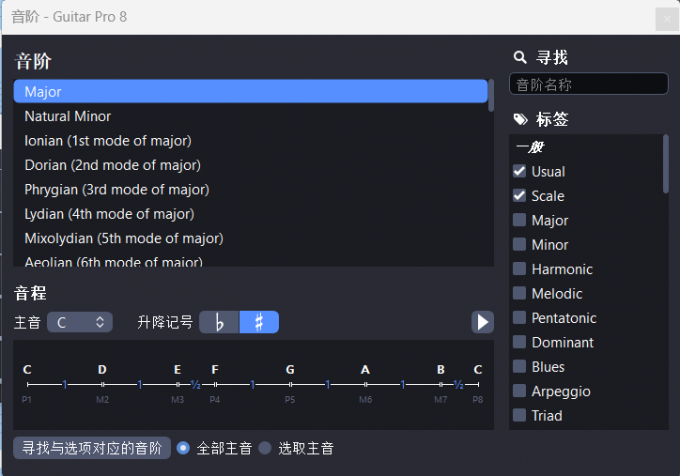Image resolution: width=680 pixels, height=476 pixels.
Task: Choose Dorian (2nd mode of major) scale
Action: click(112, 165)
